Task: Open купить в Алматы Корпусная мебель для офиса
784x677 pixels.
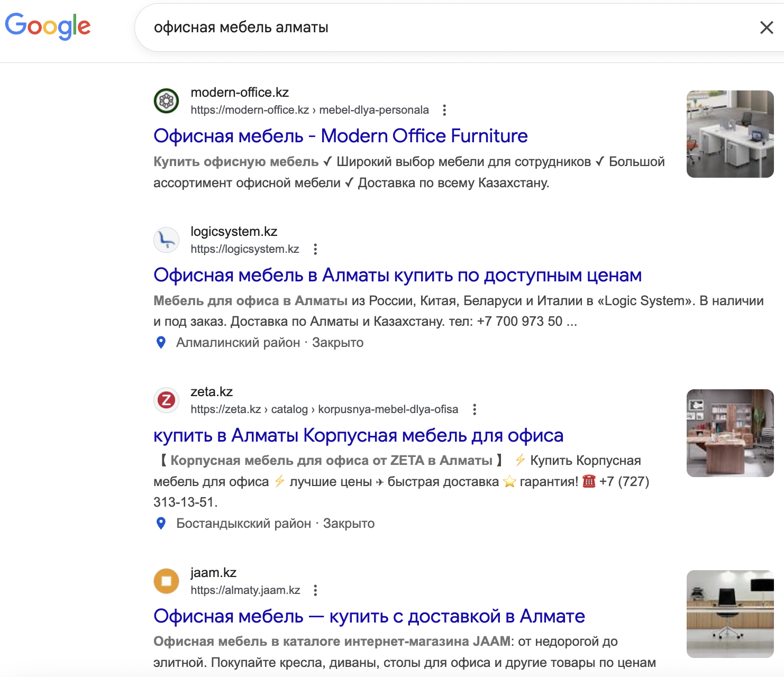Action: click(x=358, y=435)
